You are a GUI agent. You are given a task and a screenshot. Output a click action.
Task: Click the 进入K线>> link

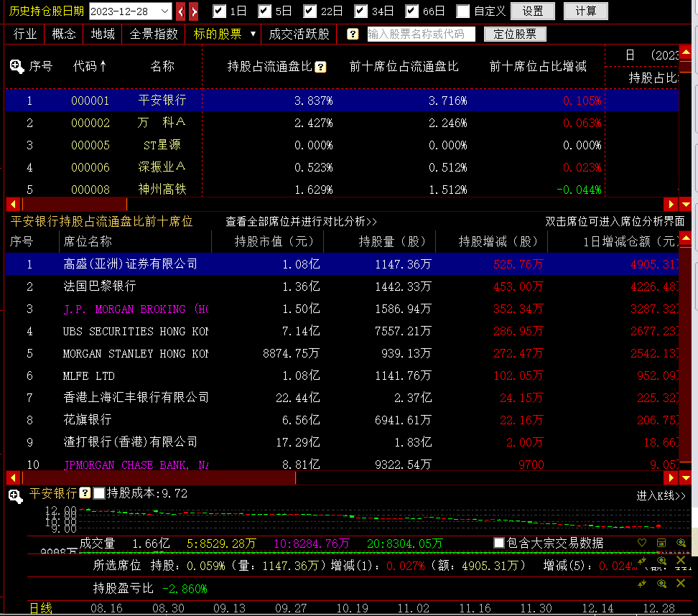(x=661, y=495)
